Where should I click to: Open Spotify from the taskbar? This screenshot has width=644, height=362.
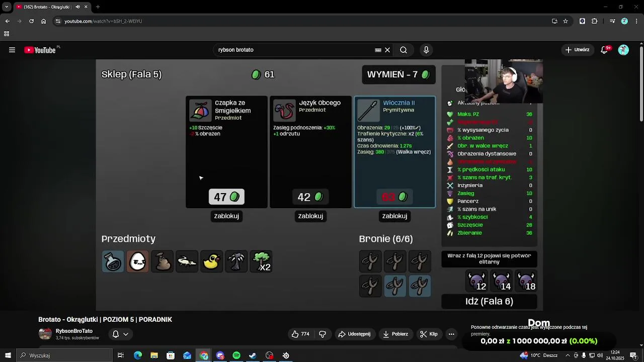tap(236, 355)
